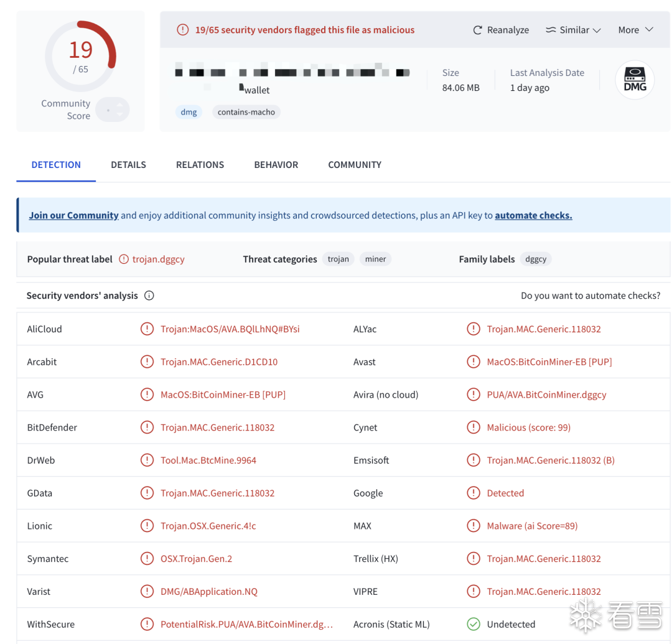
Task: Open the COMMUNITY tab
Action: click(355, 165)
